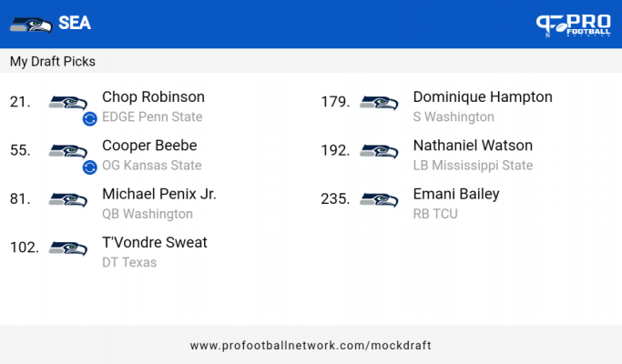Click the trade swap icon under pick 21
This screenshot has height=364, width=622.
click(x=89, y=118)
